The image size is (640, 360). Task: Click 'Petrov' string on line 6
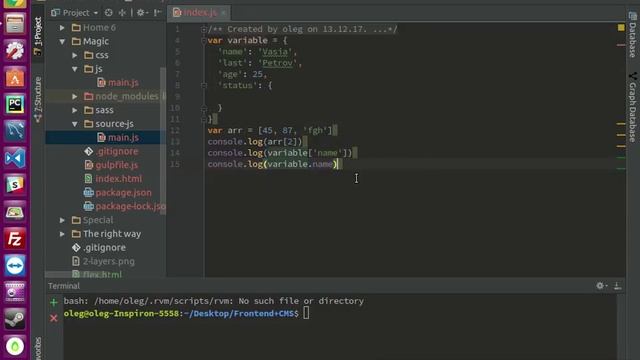(x=278, y=63)
